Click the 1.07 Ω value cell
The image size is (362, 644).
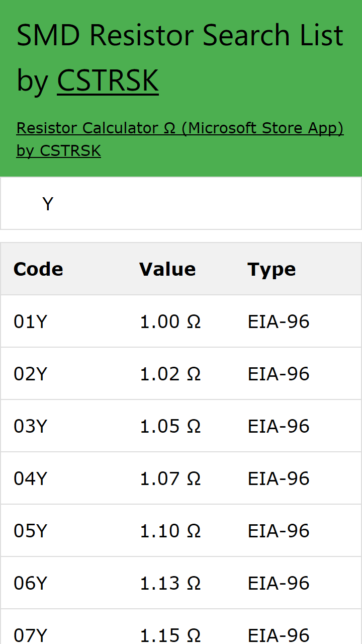pos(170,478)
